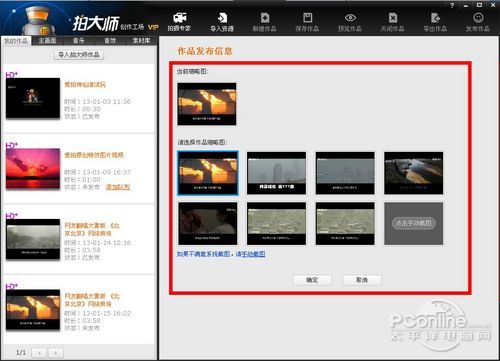Click the gray 点击手动截图 tile
This screenshot has width=500, height=361.
point(414,223)
